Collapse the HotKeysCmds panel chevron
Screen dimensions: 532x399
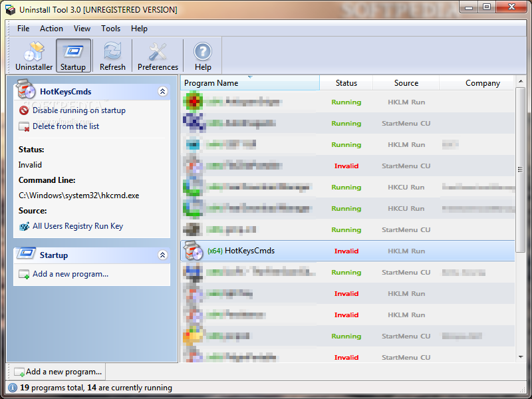pos(163,91)
